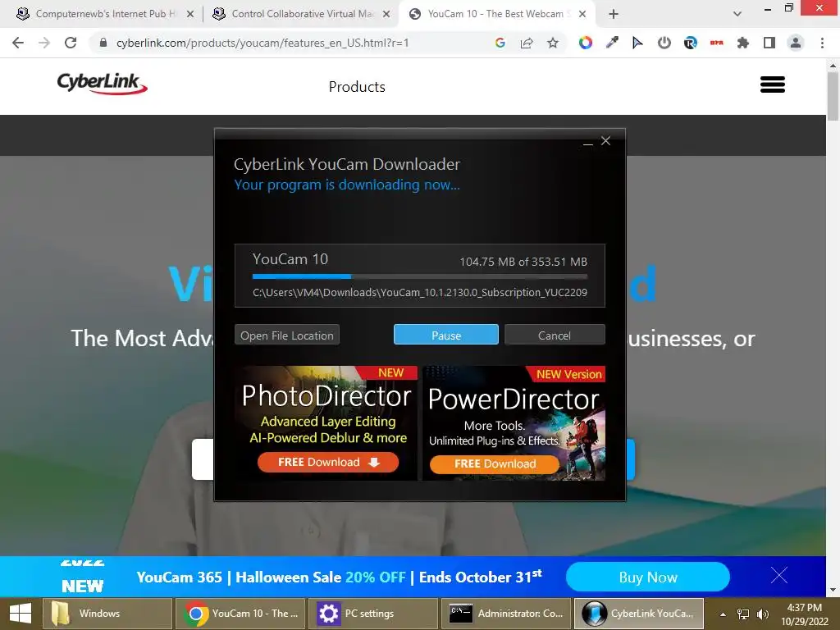Click the power button extension icon
This screenshot has height=630, width=840.
point(664,43)
